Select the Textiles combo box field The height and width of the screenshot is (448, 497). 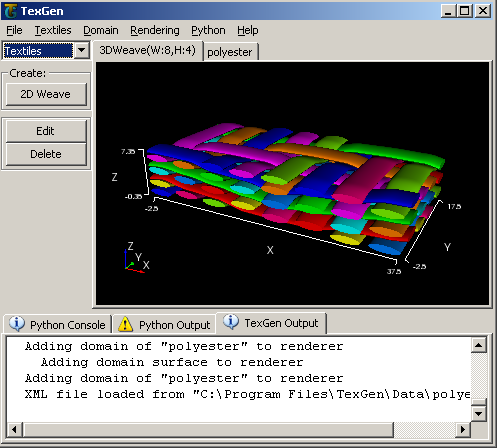pyautogui.click(x=38, y=51)
